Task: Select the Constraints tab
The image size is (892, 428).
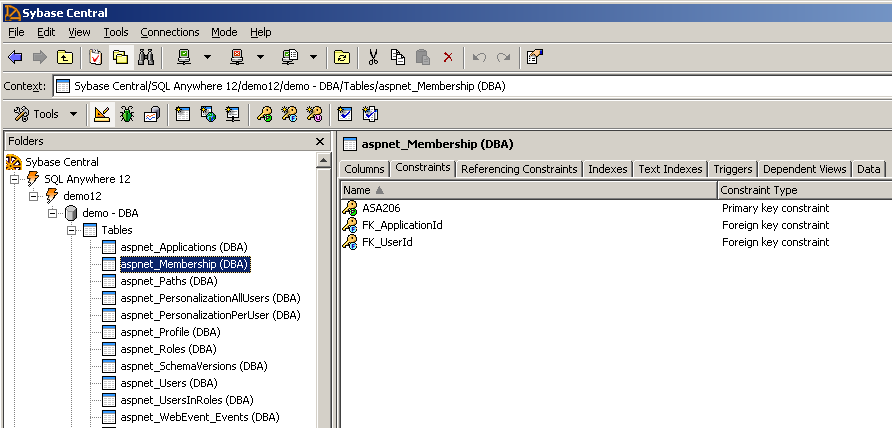Action: (x=423, y=168)
